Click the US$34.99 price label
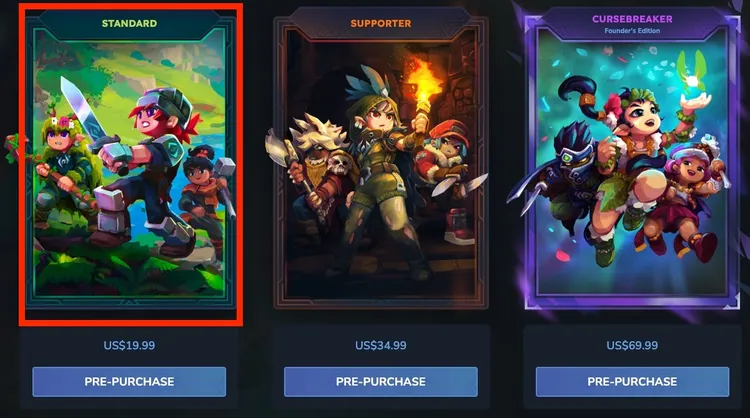Viewport: 750px width, 418px height. point(381,345)
